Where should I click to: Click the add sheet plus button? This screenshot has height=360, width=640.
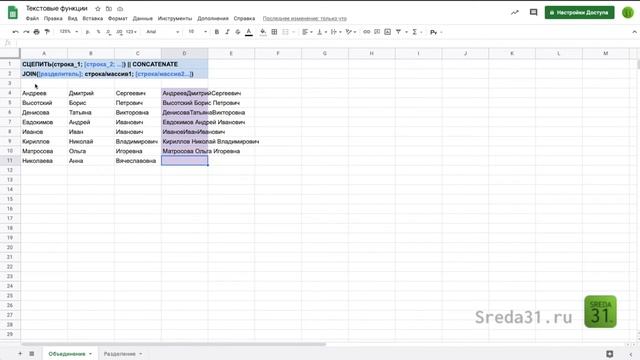coord(20,353)
